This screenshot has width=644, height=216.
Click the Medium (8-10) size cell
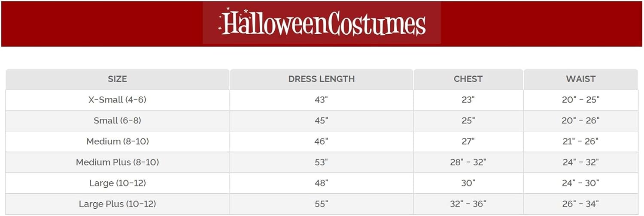pyautogui.click(x=118, y=141)
